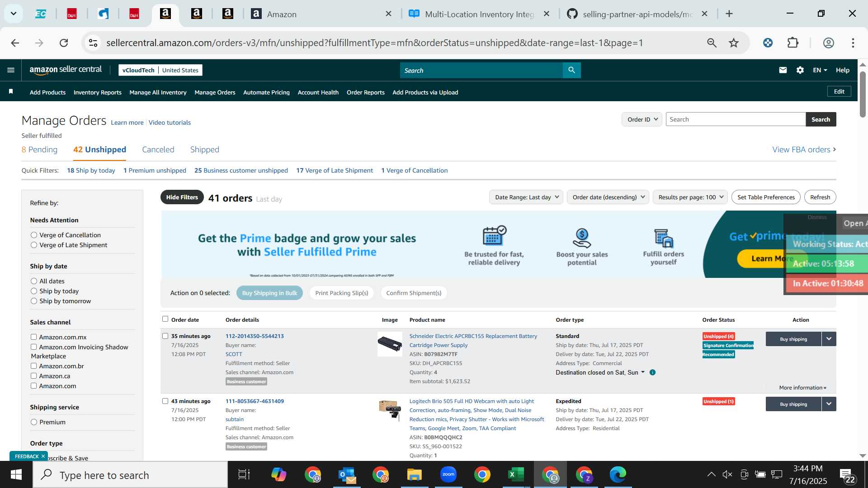868x488 pixels.
Task: Open Account Health from the favorites bar
Action: coord(318,92)
